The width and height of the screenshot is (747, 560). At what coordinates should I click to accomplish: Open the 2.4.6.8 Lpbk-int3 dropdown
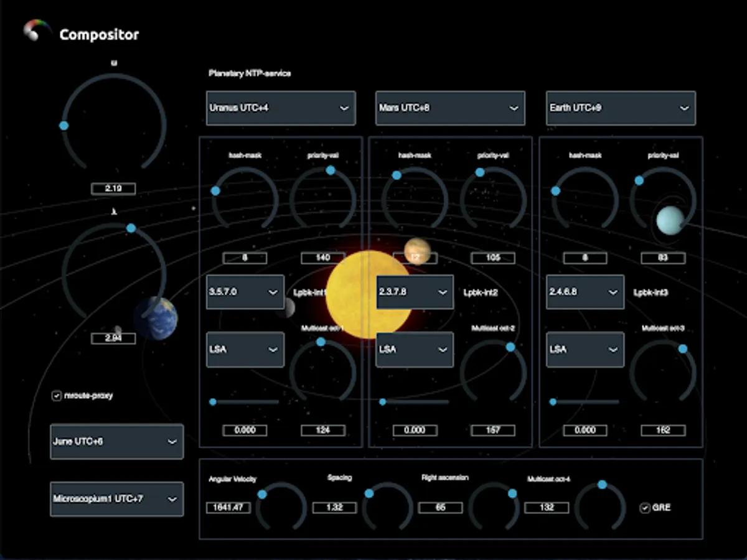[585, 292]
